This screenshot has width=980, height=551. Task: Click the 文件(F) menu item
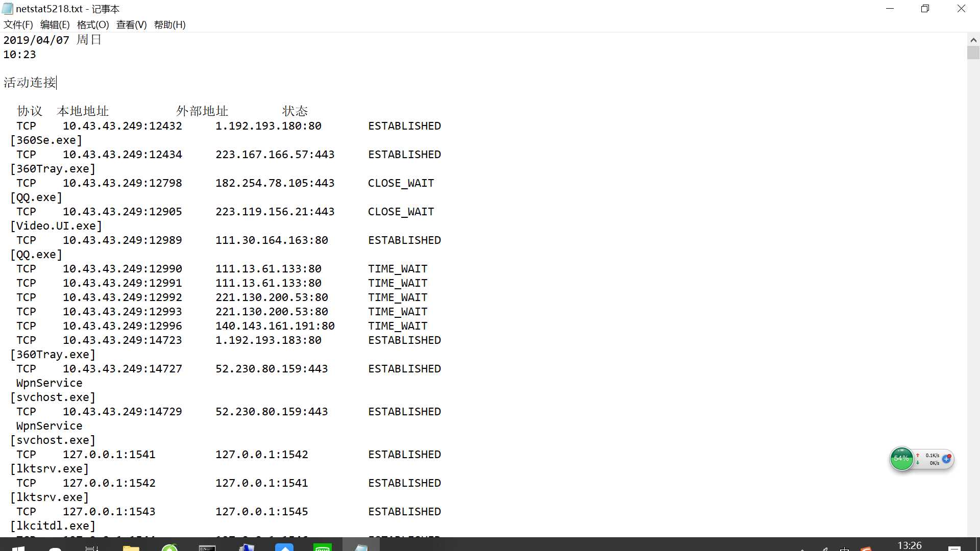[18, 25]
